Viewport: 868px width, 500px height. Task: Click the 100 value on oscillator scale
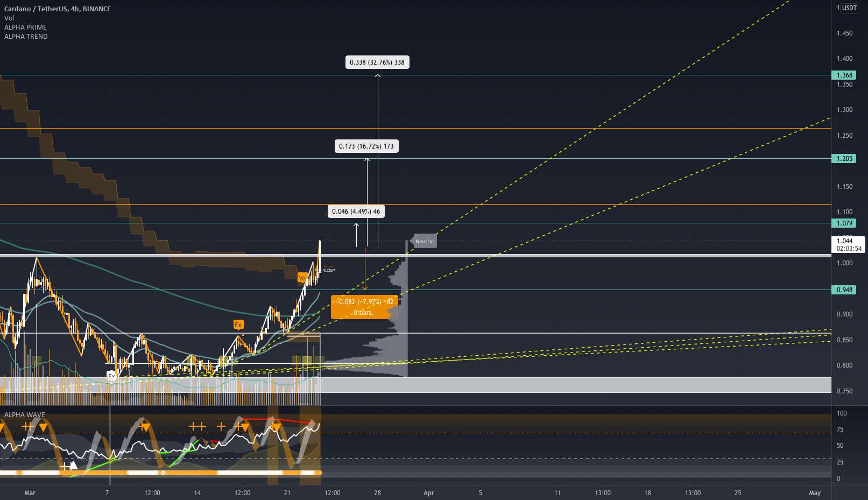842,413
